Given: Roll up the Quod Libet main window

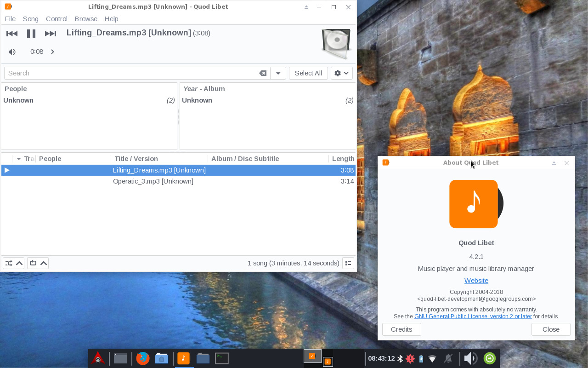Looking at the screenshot, I should point(306,7).
